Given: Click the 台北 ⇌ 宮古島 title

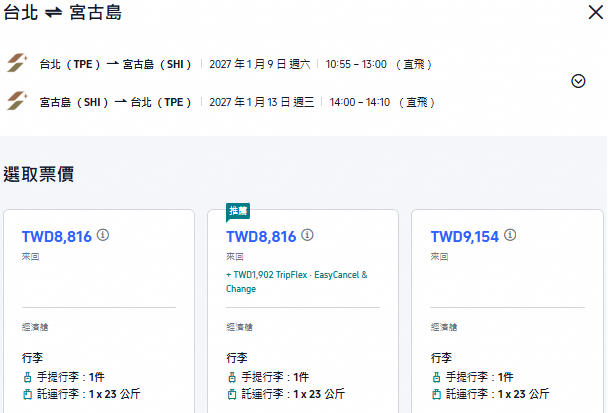Looking at the screenshot, I should [62, 12].
